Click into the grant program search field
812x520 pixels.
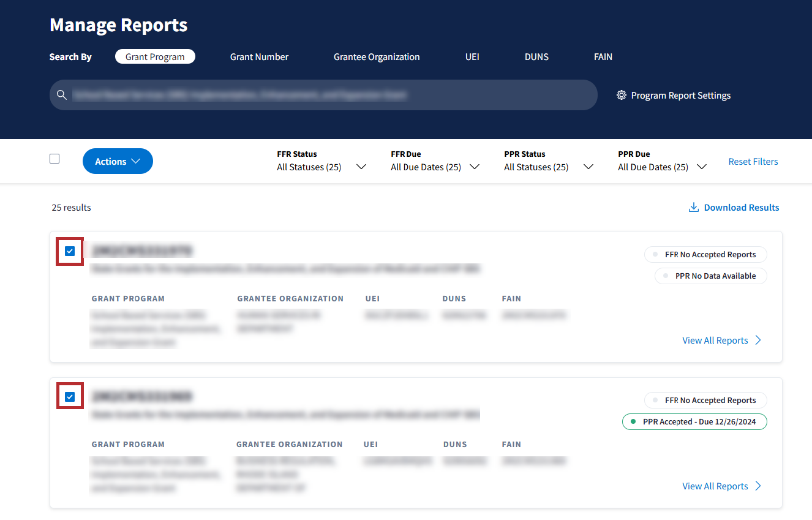coord(331,95)
